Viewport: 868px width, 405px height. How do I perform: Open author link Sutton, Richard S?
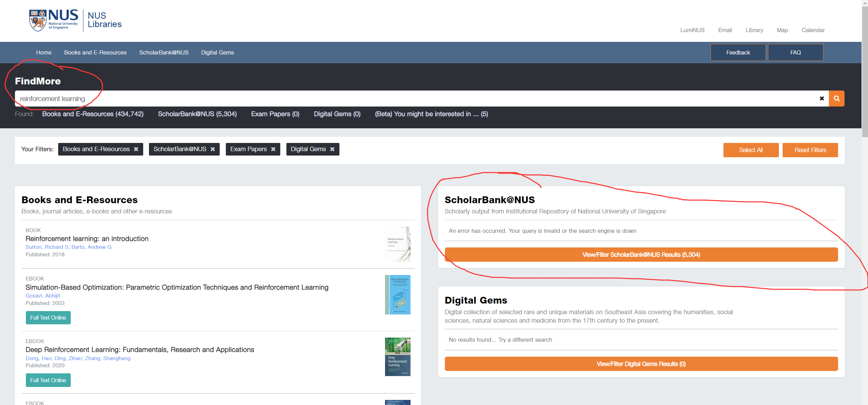(x=47, y=247)
